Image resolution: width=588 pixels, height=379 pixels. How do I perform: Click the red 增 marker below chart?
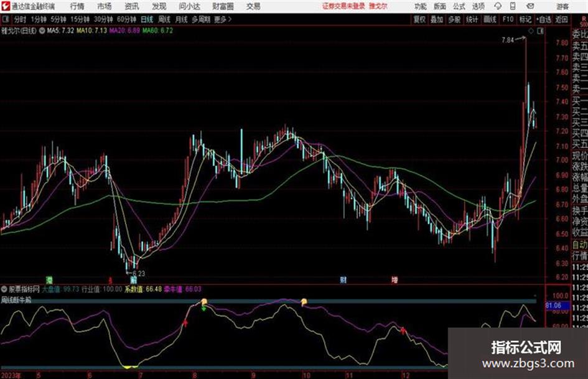coord(394,280)
